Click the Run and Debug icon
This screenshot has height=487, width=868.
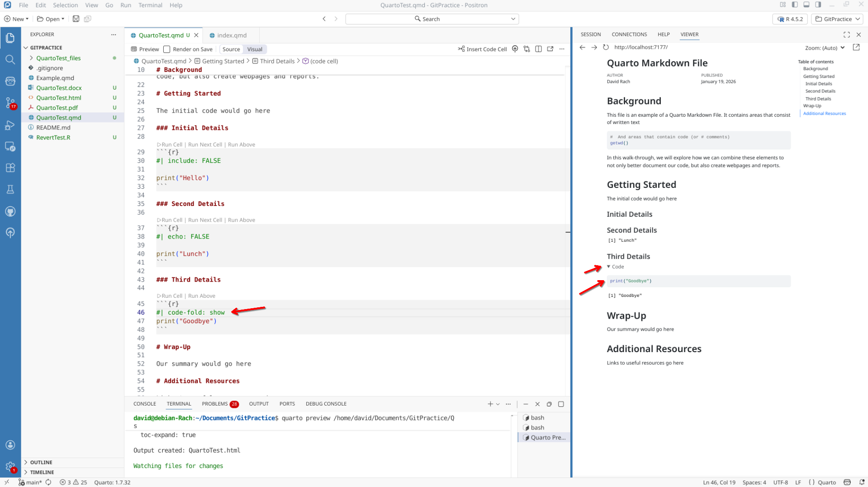10,125
